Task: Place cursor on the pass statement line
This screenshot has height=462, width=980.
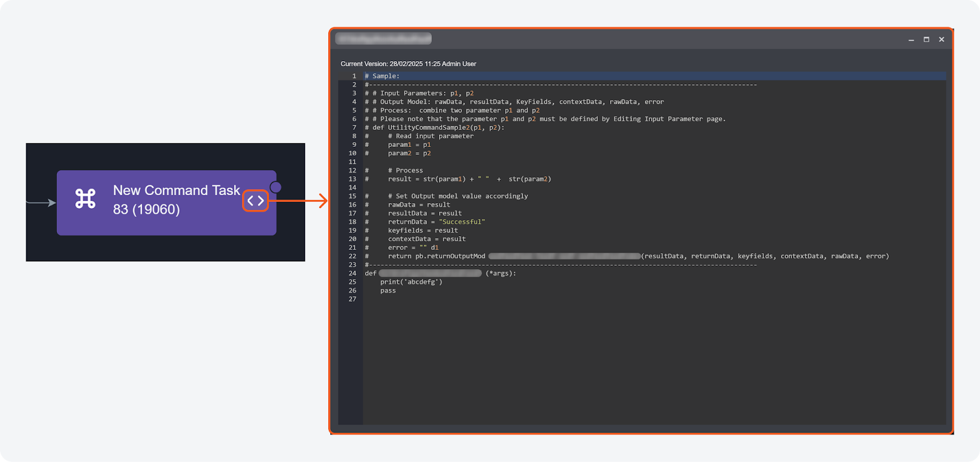Action: (388, 291)
